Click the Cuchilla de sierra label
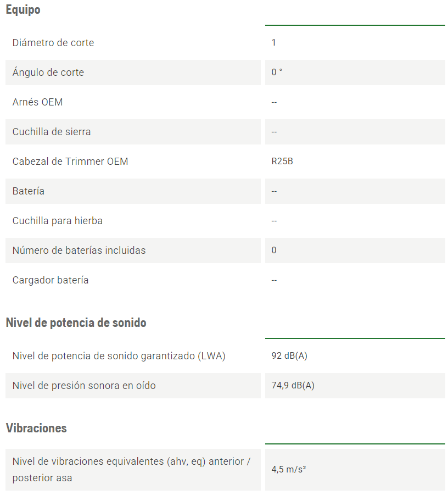 (x=52, y=132)
